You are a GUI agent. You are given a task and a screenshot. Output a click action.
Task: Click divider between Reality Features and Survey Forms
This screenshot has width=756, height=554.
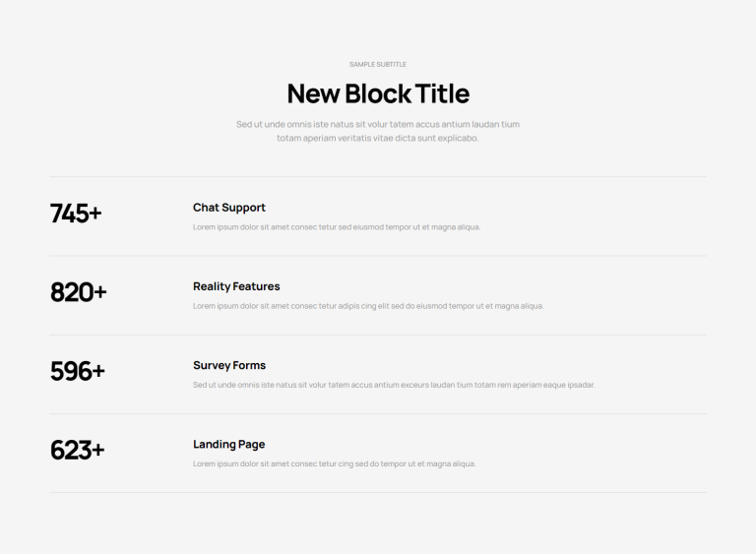pos(378,335)
